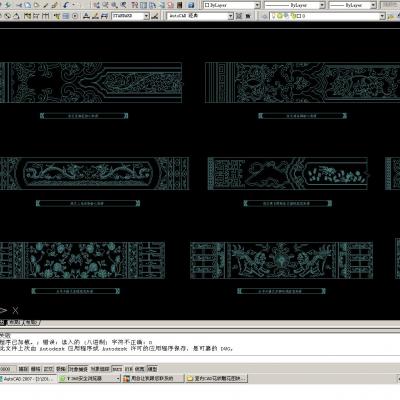
Task: Toggle 对象捕捉 object snap in status bar
Action: click(x=78, y=369)
